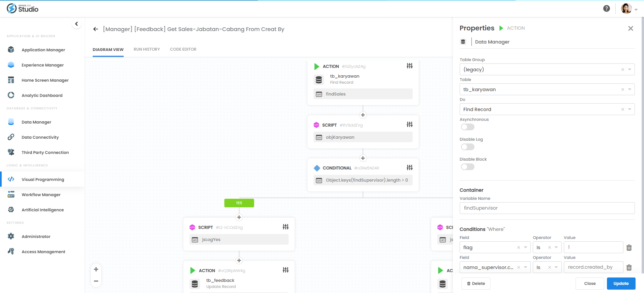The width and height of the screenshot is (644, 293).
Task: Click the Workflow Manager icon
Action: click(x=11, y=194)
